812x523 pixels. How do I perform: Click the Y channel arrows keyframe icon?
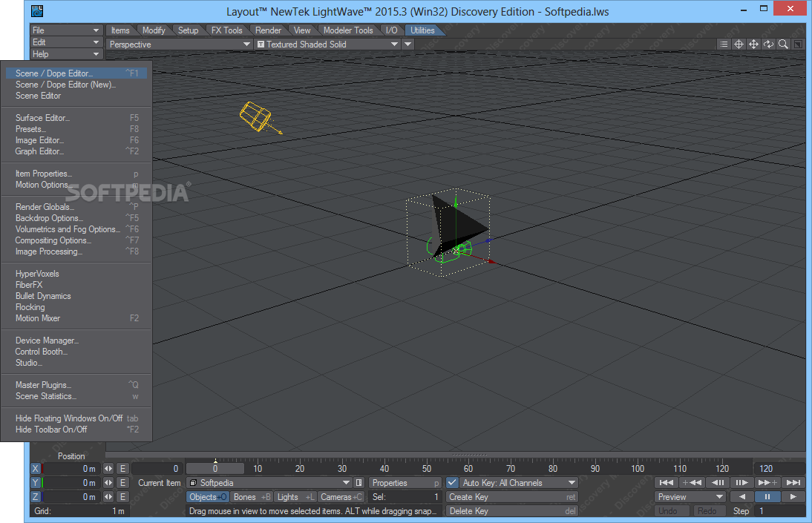tap(108, 483)
